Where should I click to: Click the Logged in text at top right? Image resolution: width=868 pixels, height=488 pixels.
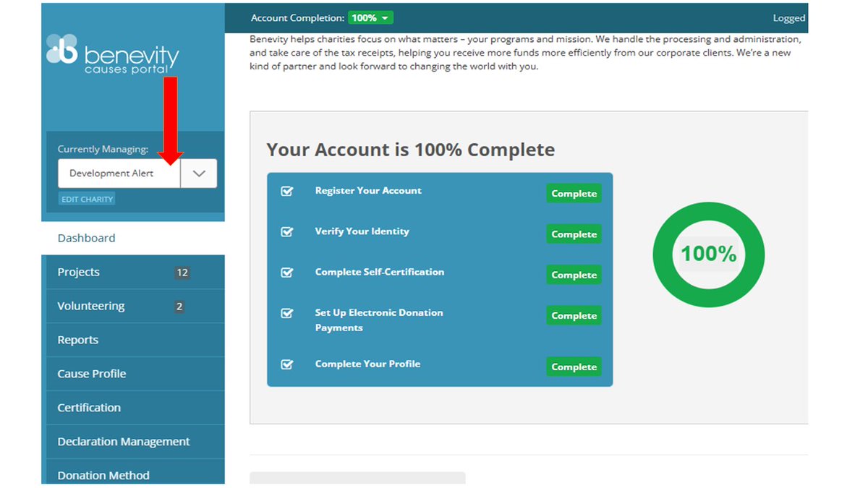[x=789, y=18]
